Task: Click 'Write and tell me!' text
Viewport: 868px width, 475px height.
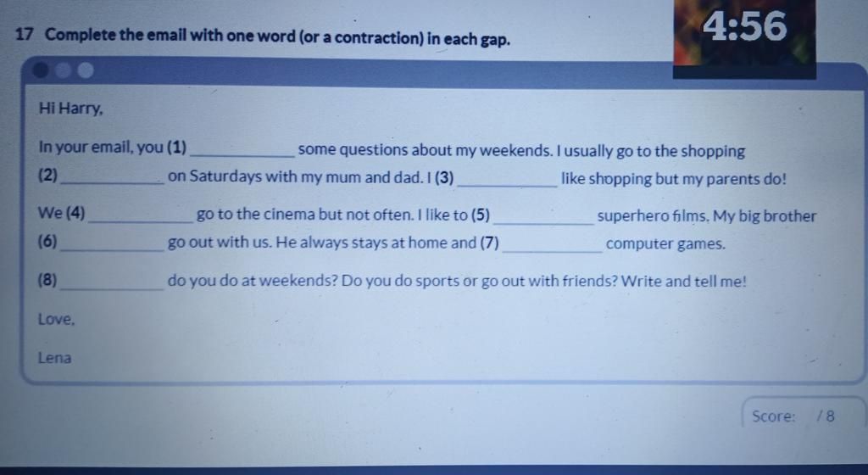Action: pos(684,282)
